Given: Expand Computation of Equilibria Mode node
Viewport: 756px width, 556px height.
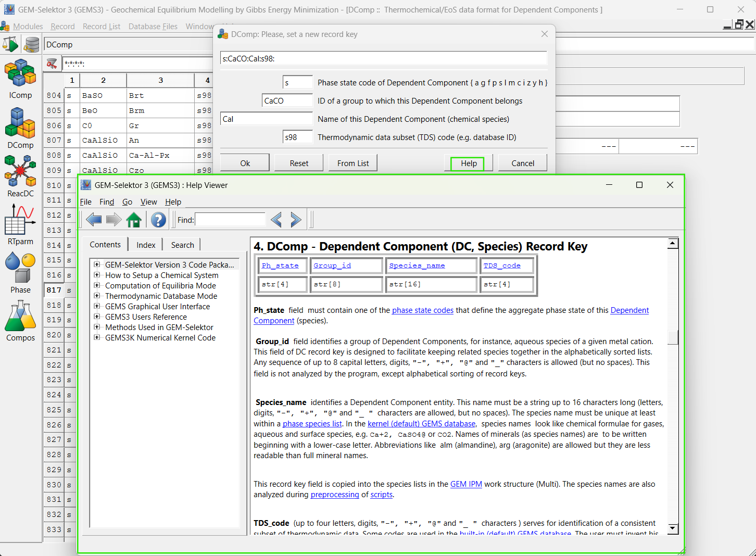Looking at the screenshot, I should tap(97, 285).
